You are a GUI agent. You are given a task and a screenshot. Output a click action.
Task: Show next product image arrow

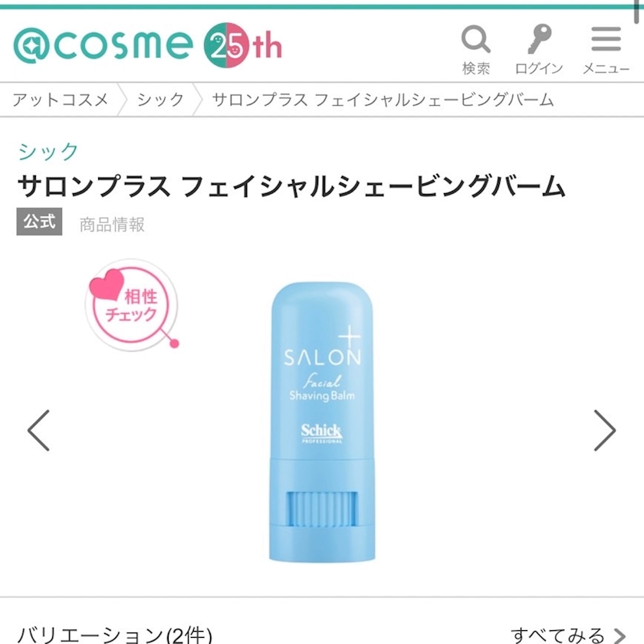tap(605, 430)
